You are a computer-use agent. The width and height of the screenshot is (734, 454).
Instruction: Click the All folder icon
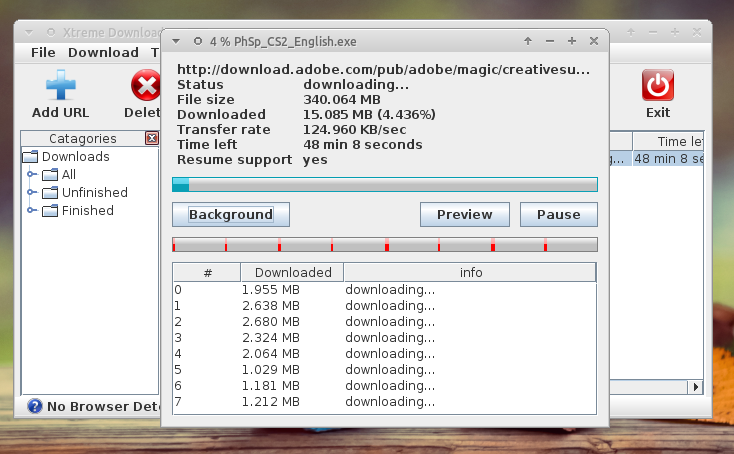(50, 175)
